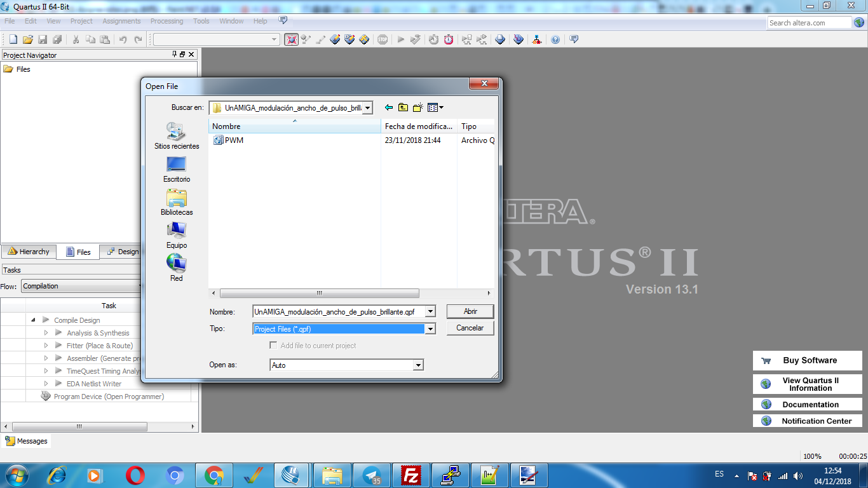868x488 pixels.
Task: Enable 'Add file to current project'
Action: [x=273, y=345]
